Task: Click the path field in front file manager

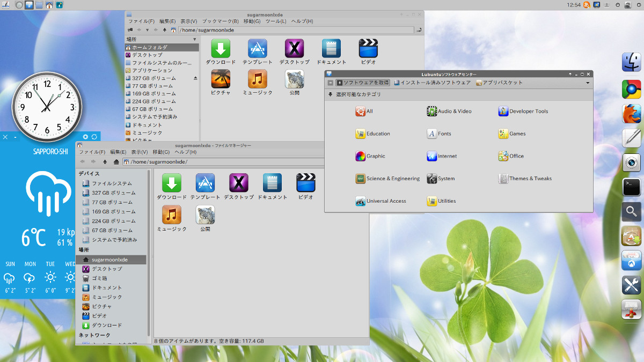Action: click(224, 162)
